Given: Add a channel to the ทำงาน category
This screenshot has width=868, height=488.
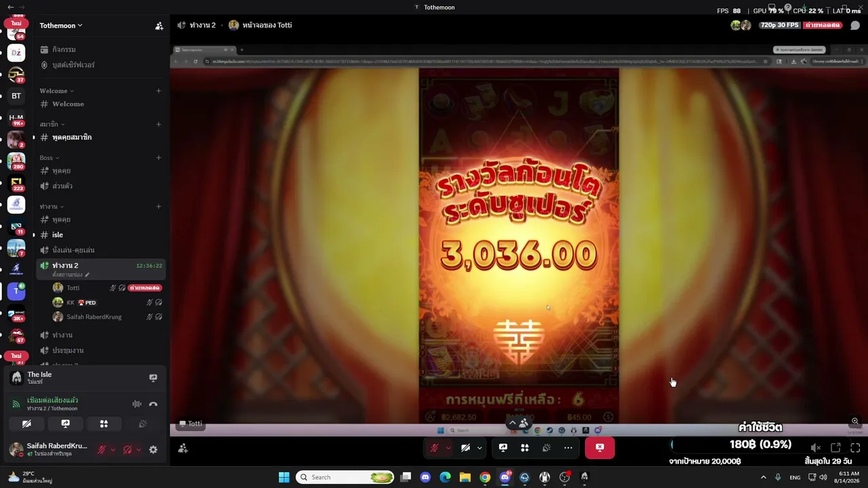Looking at the screenshot, I should 159,207.
